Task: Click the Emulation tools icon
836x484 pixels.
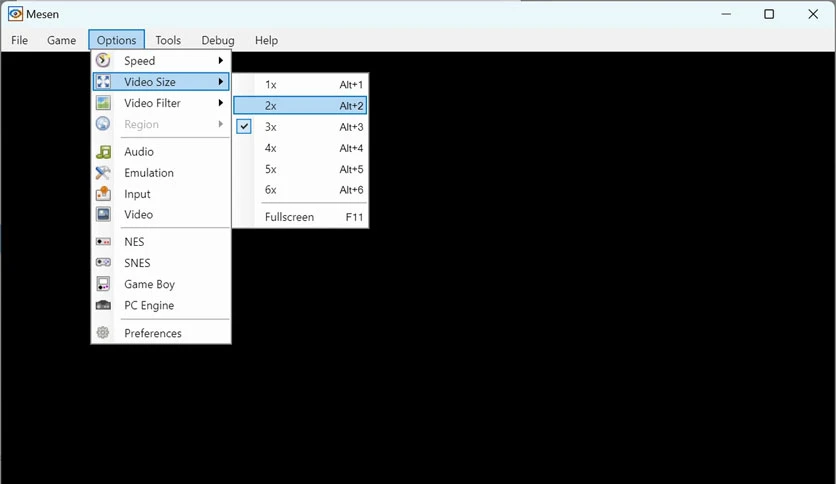Action: (103, 173)
